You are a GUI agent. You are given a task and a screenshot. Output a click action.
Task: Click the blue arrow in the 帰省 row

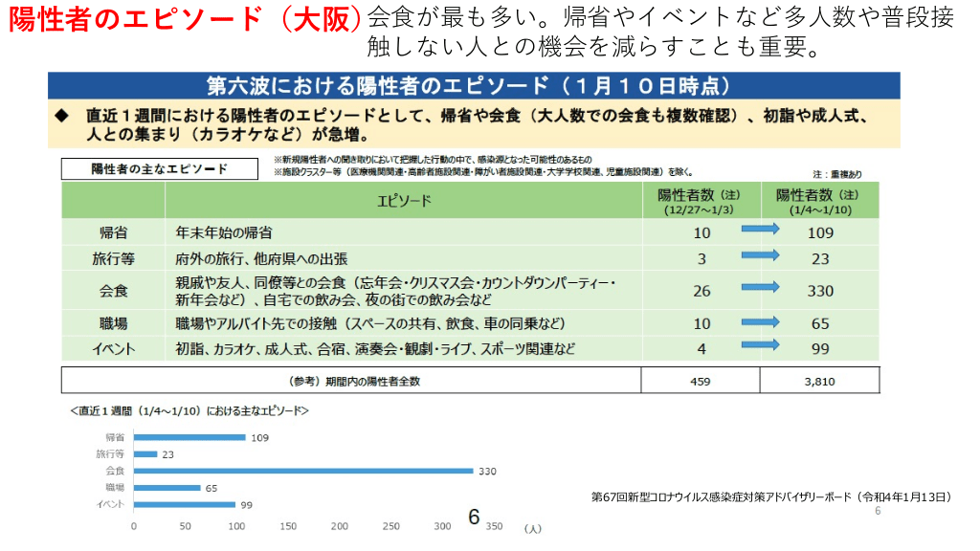762,231
